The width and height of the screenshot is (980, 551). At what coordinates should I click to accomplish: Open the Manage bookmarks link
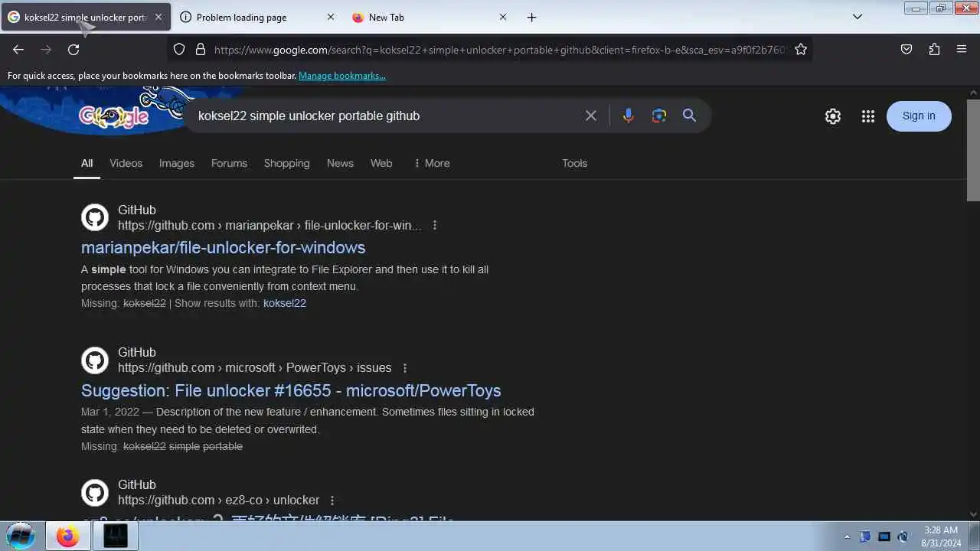pos(342,76)
